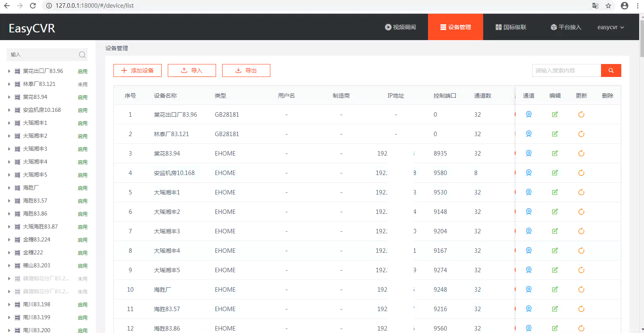Edit the 大瑶湘丰4 device entry
This screenshot has width=644, height=333.
(555, 250)
